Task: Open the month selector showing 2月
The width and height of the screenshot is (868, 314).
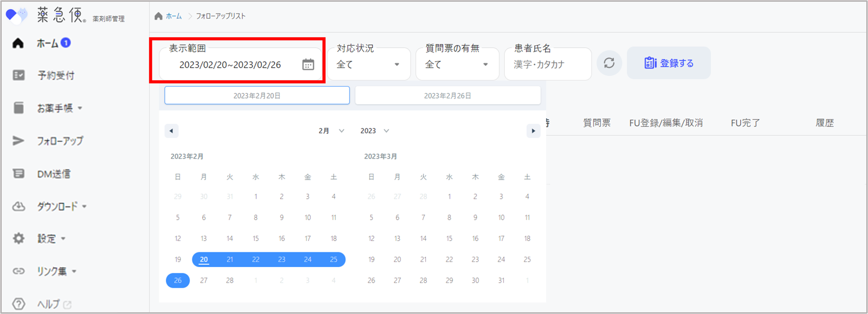Action: [x=331, y=131]
